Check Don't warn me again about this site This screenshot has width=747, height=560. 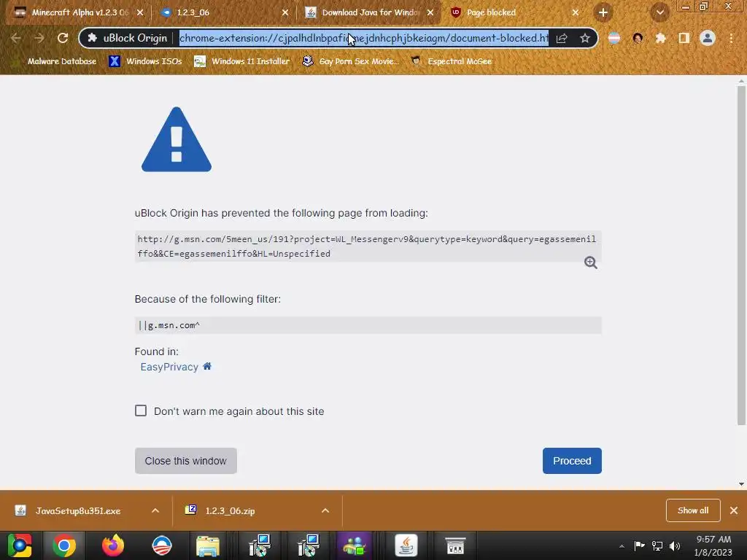tap(141, 411)
